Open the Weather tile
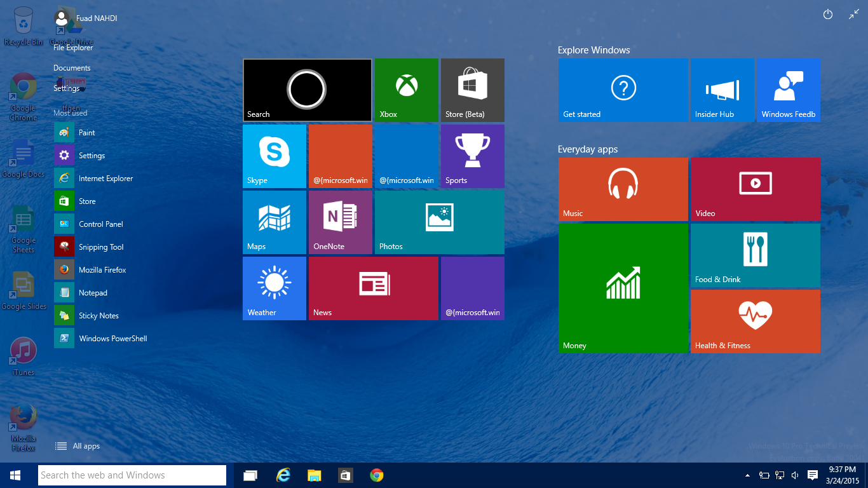 tap(274, 288)
